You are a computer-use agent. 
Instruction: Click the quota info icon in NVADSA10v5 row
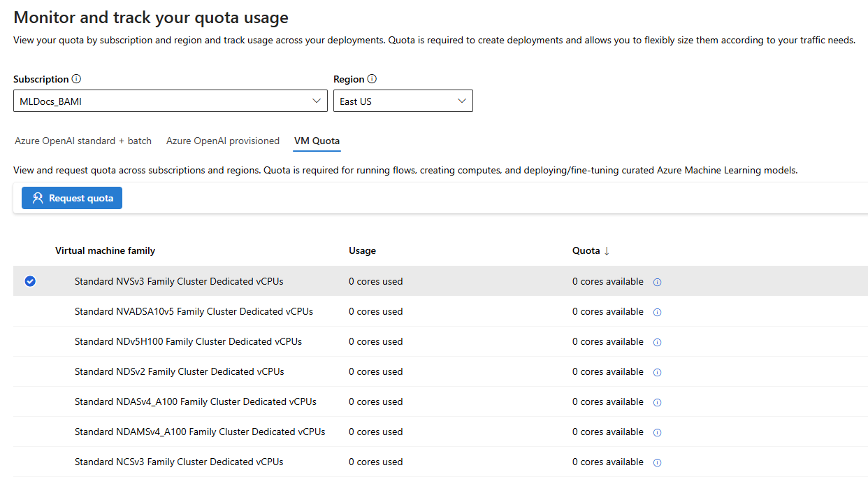click(657, 312)
